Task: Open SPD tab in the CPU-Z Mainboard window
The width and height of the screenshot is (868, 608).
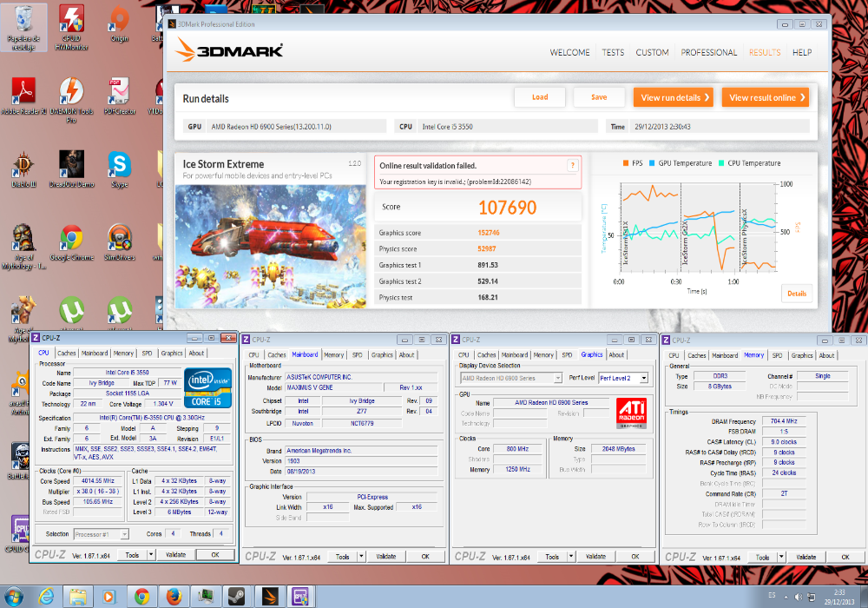Action: (357, 355)
